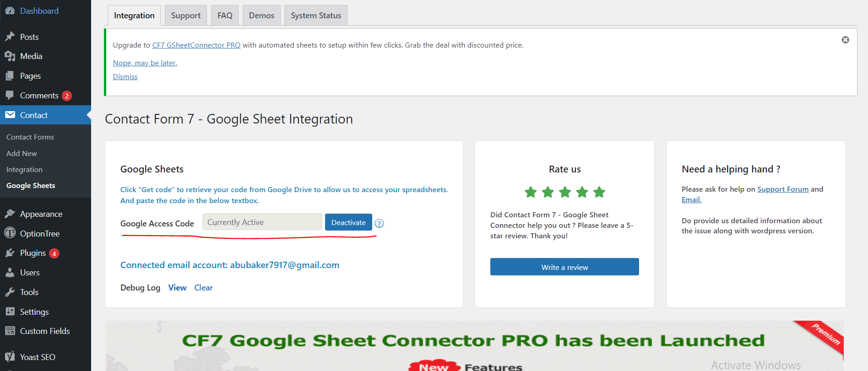Click the Comments speech bubble icon
The width and height of the screenshot is (868, 371).
click(10, 95)
